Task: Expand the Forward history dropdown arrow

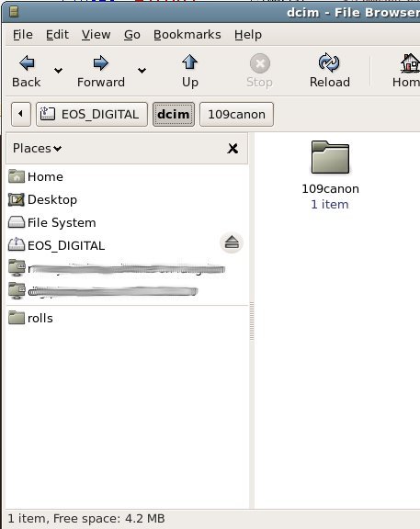Action: point(142,70)
